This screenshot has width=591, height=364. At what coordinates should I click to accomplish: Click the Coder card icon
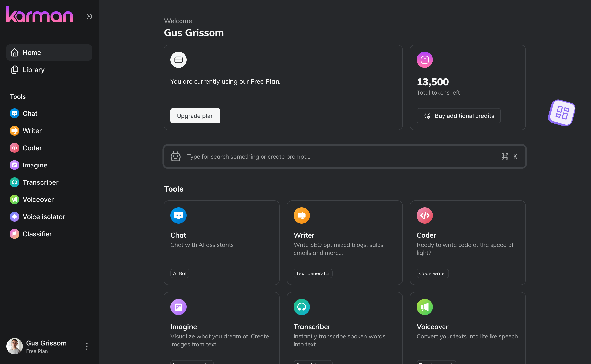[x=425, y=215]
